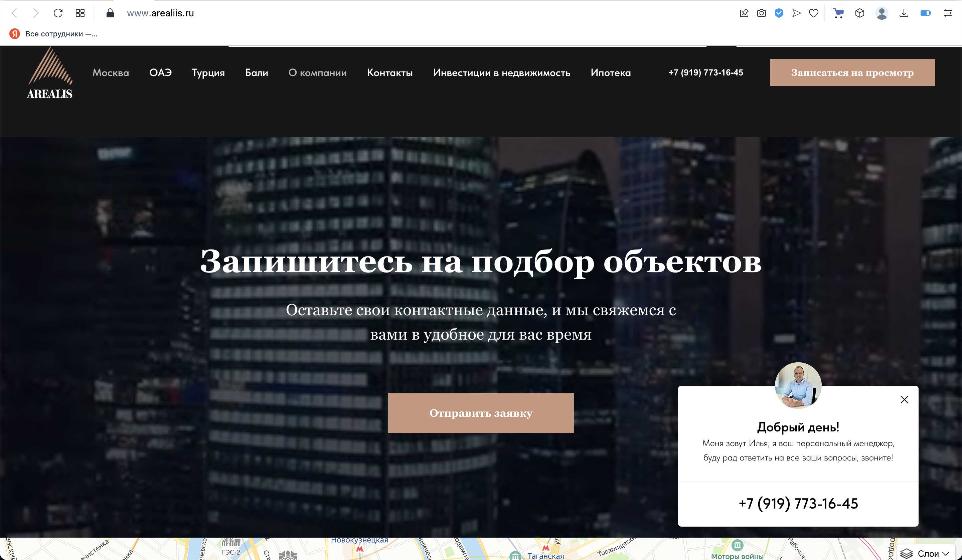The image size is (962, 560).
Task: Open the Все сотрудники bookmark
Action: tap(53, 34)
